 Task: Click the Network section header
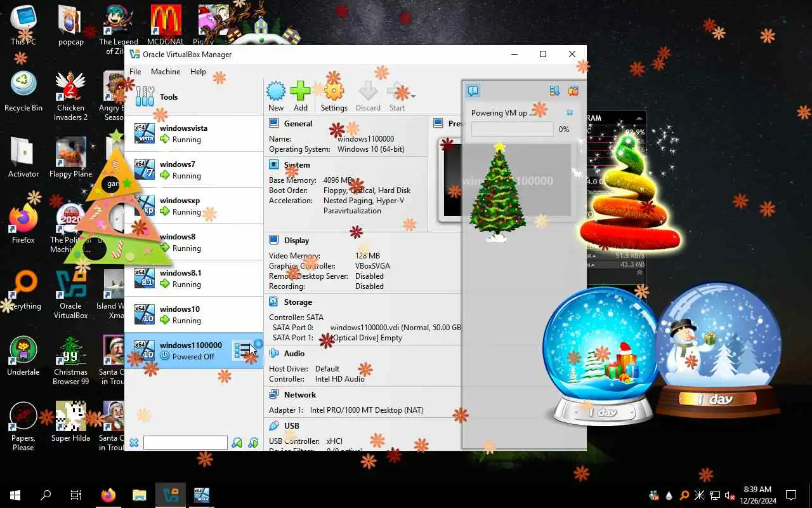point(300,395)
